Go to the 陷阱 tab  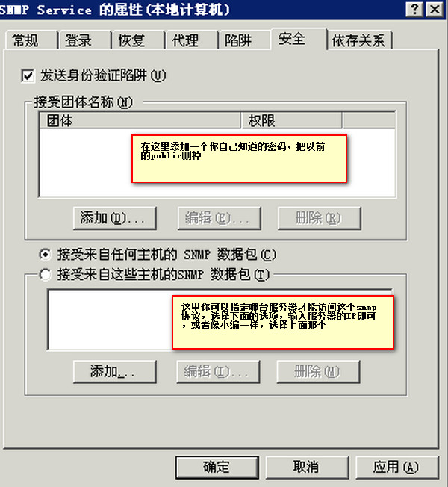pos(245,40)
